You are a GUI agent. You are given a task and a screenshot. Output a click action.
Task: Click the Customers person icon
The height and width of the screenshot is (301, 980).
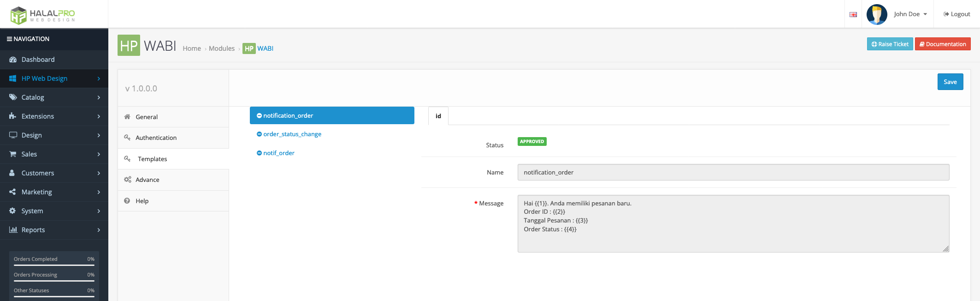tap(12, 173)
